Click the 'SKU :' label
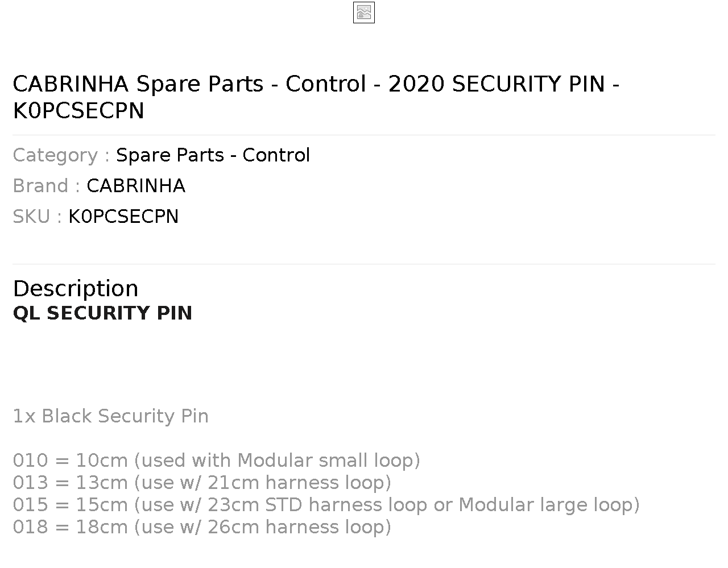The width and height of the screenshot is (728, 568). tap(38, 217)
